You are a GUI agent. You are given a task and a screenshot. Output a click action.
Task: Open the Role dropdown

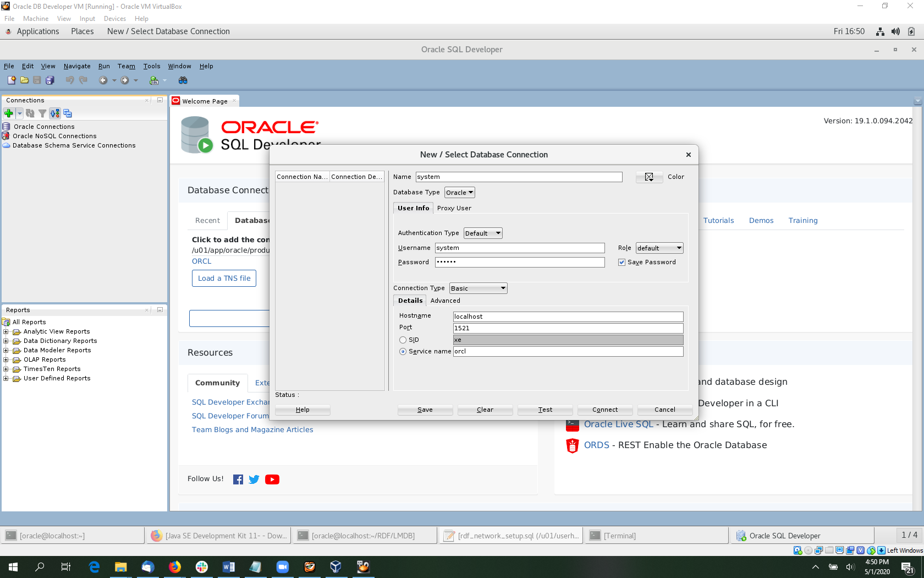click(659, 248)
